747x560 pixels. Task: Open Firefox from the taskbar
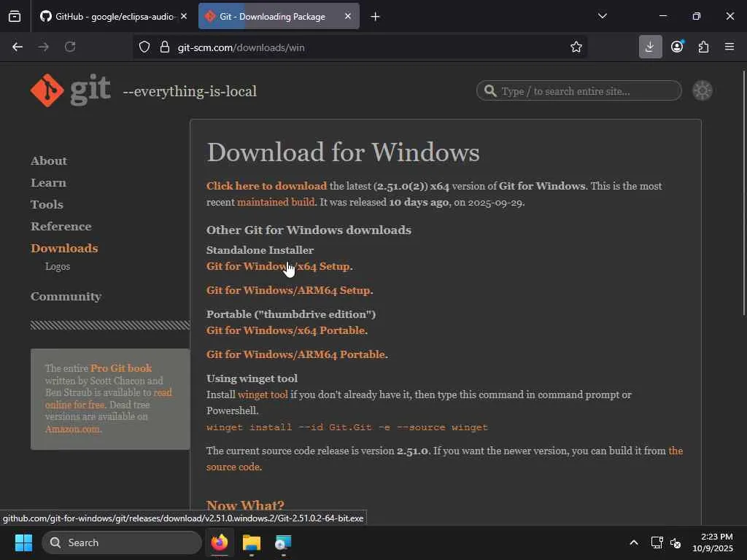pos(219,542)
